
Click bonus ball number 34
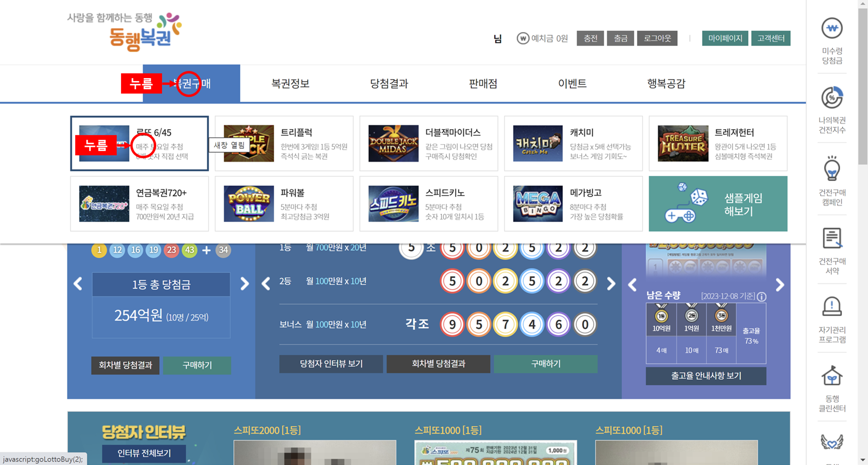[x=223, y=250]
